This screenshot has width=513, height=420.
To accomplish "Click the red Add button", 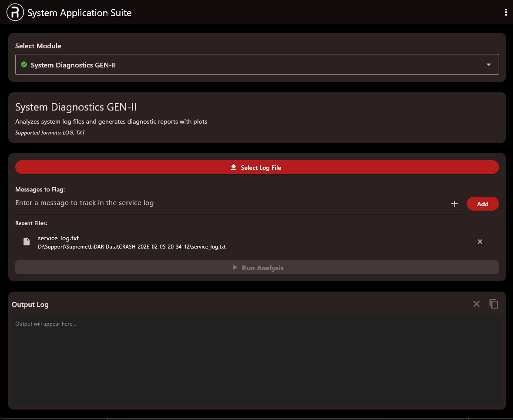I will click(483, 204).
